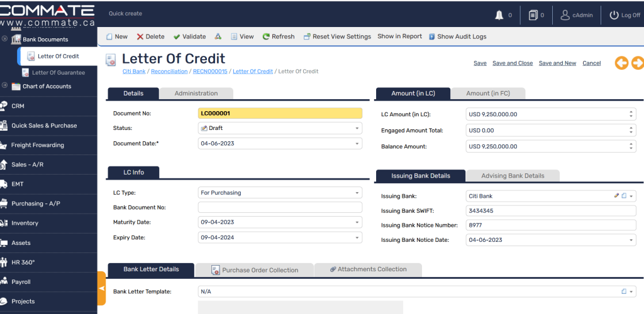The image size is (644, 314).
Task: Click the colorful workflow icon in toolbar
Action: [218, 36]
